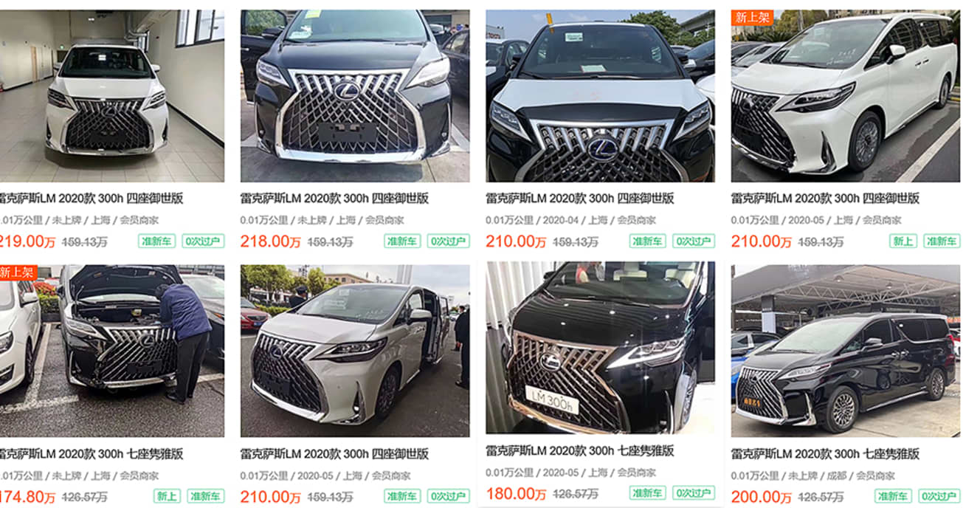Open the white Lexus photo with the open sliding door

[355, 351]
